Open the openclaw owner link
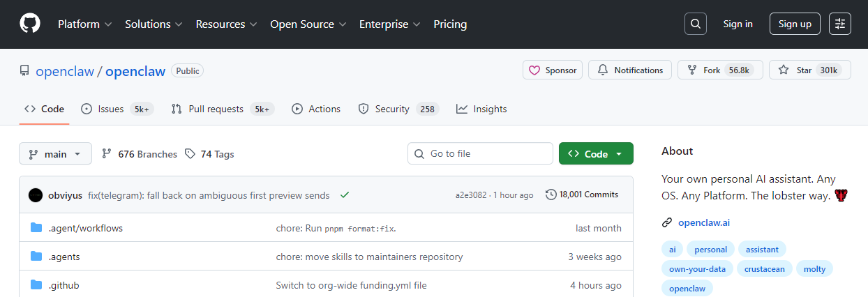Image resolution: width=868 pixels, height=297 pixels. tap(65, 71)
